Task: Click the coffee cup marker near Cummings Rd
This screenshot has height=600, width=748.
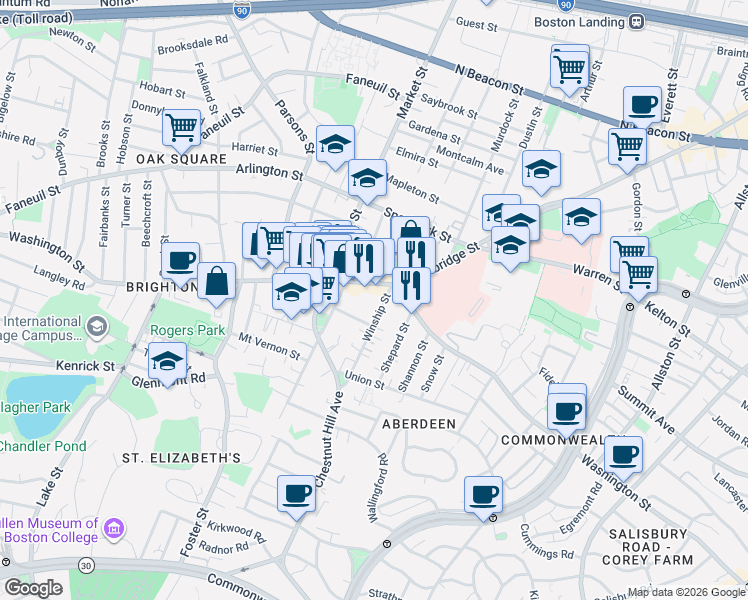Action: tap(483, 495)
